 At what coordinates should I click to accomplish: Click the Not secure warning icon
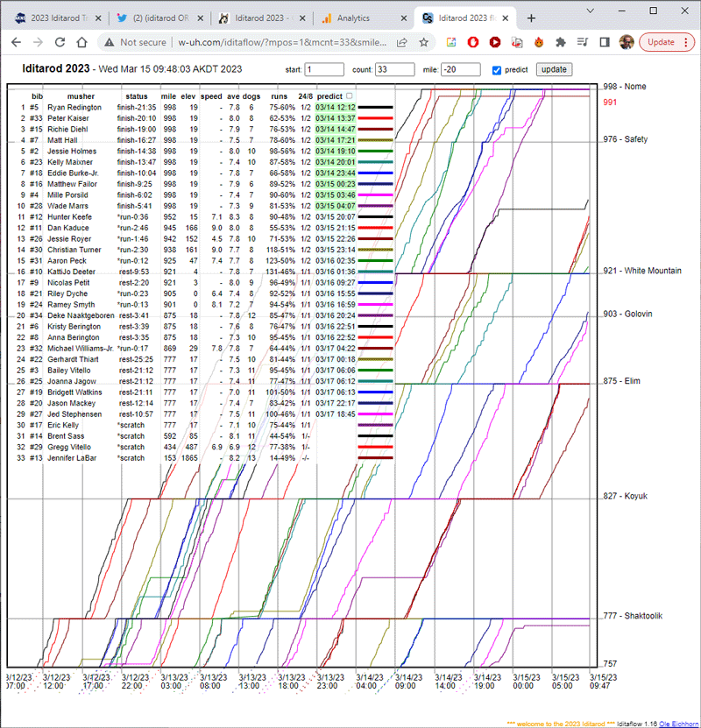[110, 42]
